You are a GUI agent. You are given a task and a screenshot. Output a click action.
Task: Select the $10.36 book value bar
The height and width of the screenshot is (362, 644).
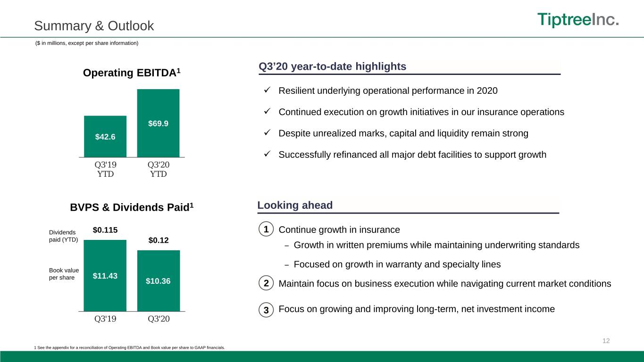click(159, 280)
